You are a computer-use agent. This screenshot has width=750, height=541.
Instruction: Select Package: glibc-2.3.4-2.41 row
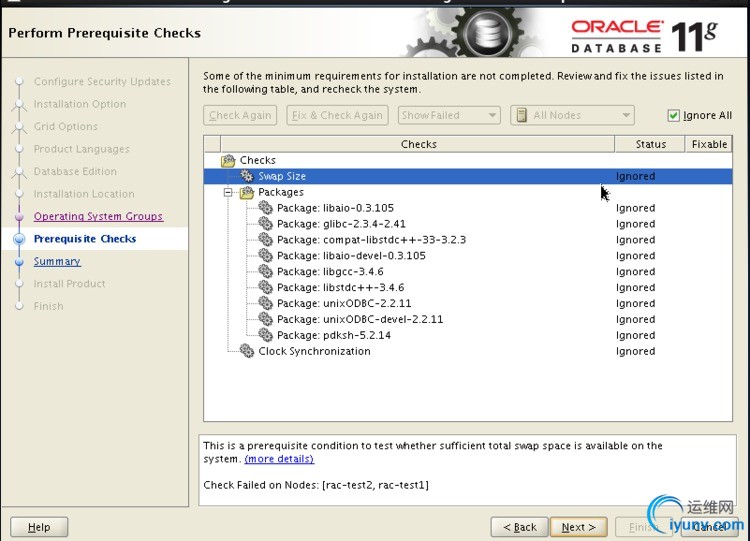coord(468,223)
